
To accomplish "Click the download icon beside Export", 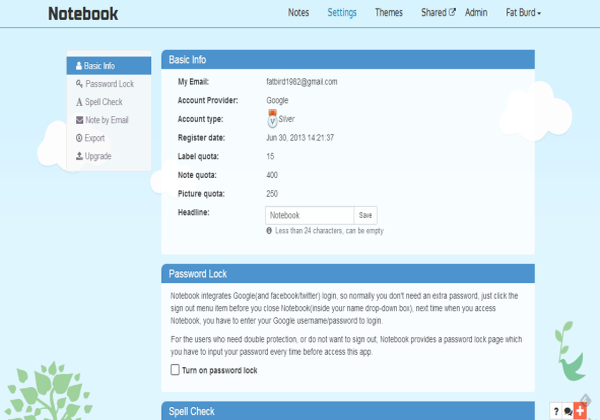I will 79,138.
